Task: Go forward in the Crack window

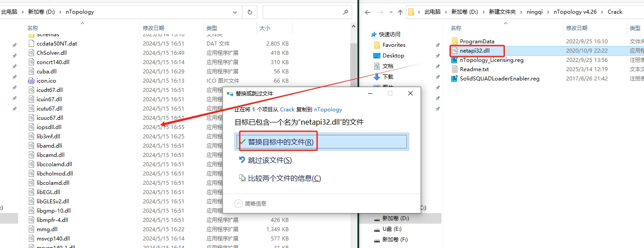Action: (x=381, y=12)
